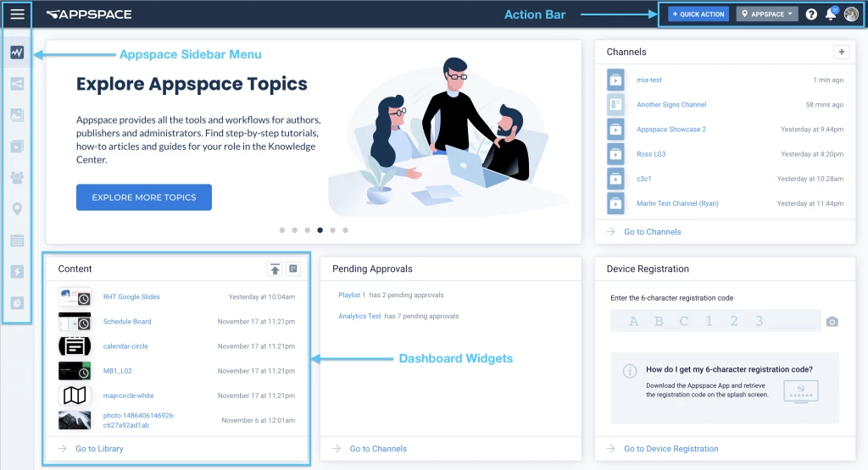The width and height of the screenshot is (868, 470).
Task: Open RHT Google Slides content
Action: tap(131, 297)
